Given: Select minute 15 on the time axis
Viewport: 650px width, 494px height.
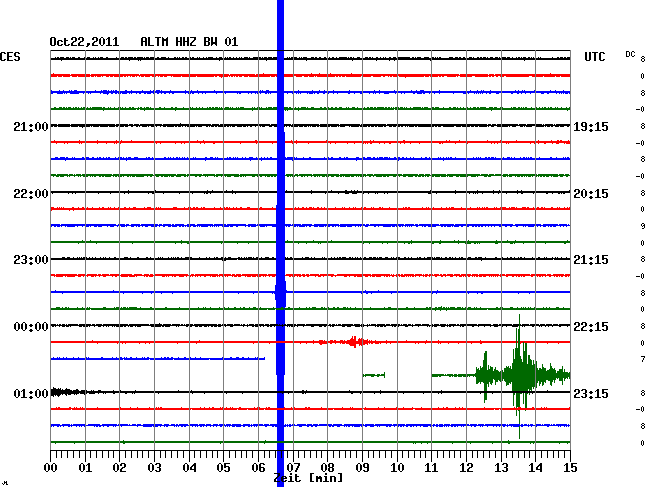Looking at the screenshot, I should click(570, 468).
